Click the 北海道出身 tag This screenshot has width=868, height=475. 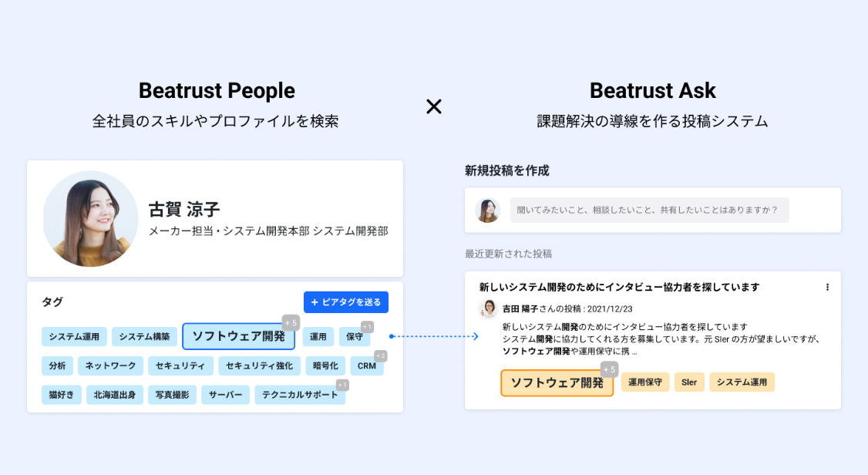pyautogui.click(x=114, y=395)
